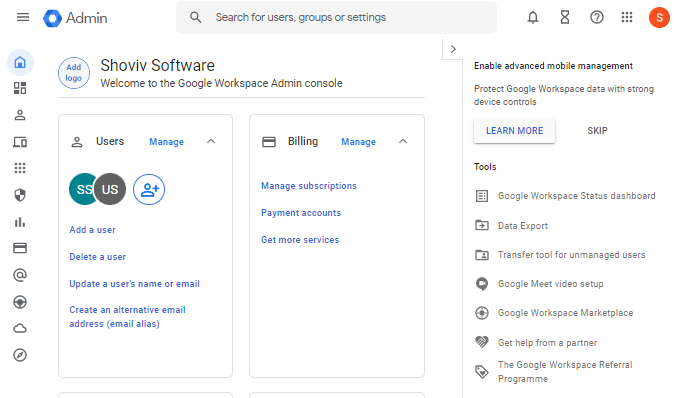Open Security shield in sidebar

pyautogui.click(x=20, y=195)
